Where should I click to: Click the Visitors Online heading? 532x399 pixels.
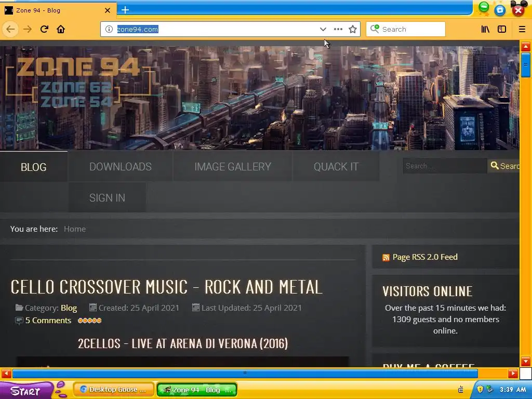point(428,291)
